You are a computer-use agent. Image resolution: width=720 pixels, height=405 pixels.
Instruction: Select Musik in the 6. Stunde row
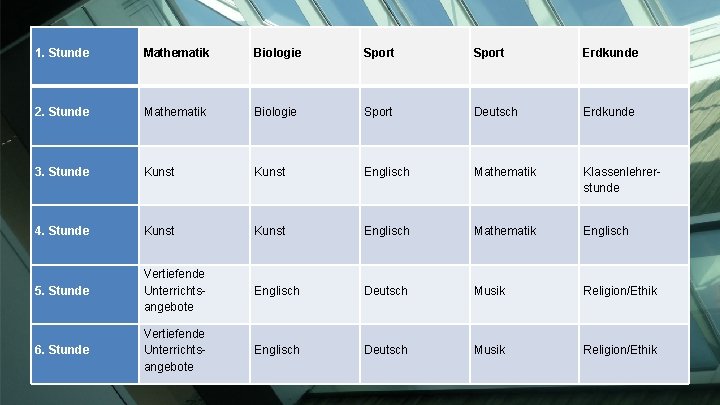coord(490,350)
